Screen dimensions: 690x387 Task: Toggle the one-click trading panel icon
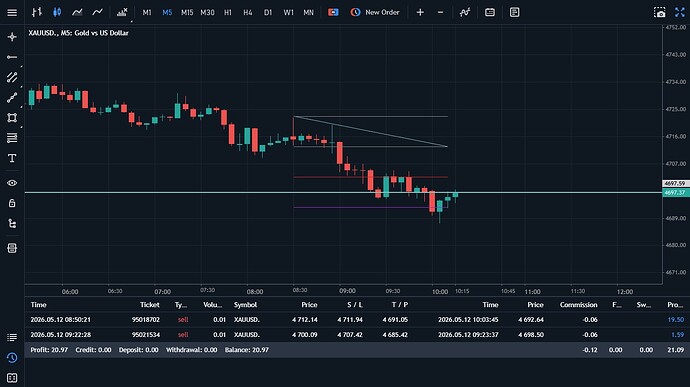click(333, 12)
